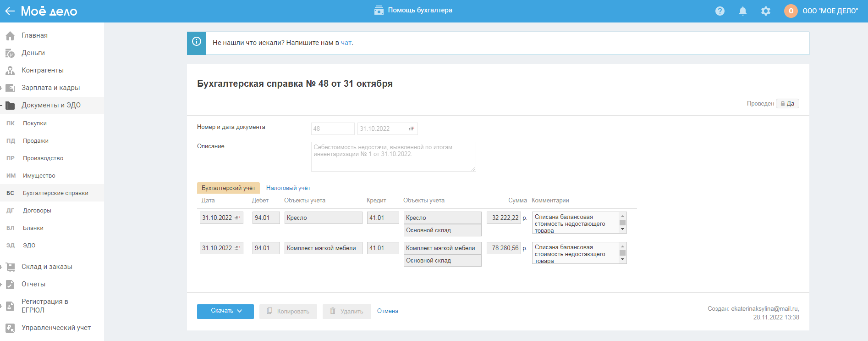The image size is (868, 341).
Task: Open the settings gear icon
Action: 766,11
